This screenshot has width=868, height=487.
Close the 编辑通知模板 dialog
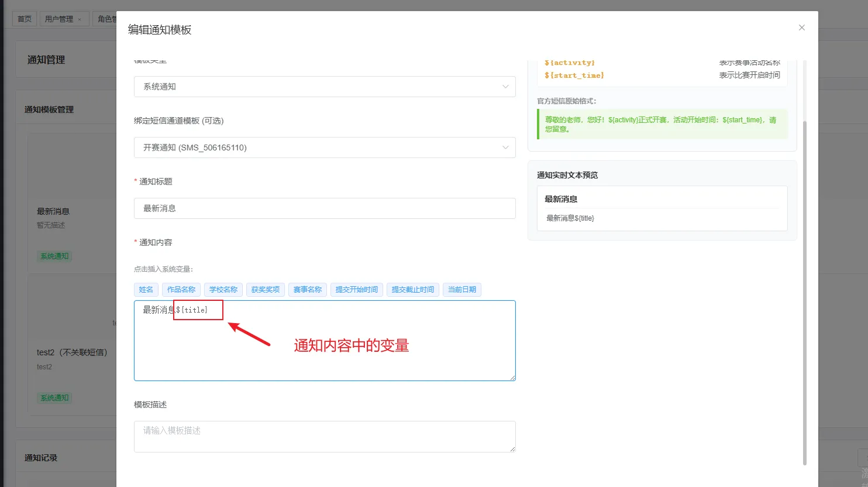(802, 28)
